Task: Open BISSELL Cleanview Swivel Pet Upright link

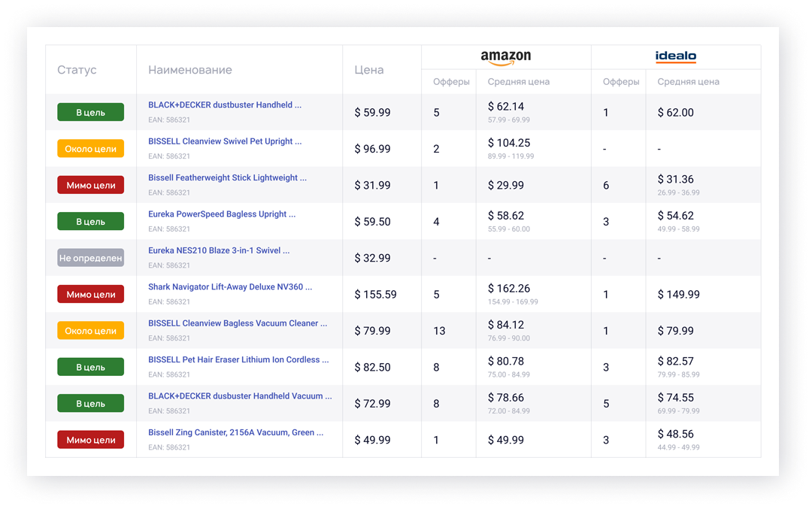Action: point(225,141)
